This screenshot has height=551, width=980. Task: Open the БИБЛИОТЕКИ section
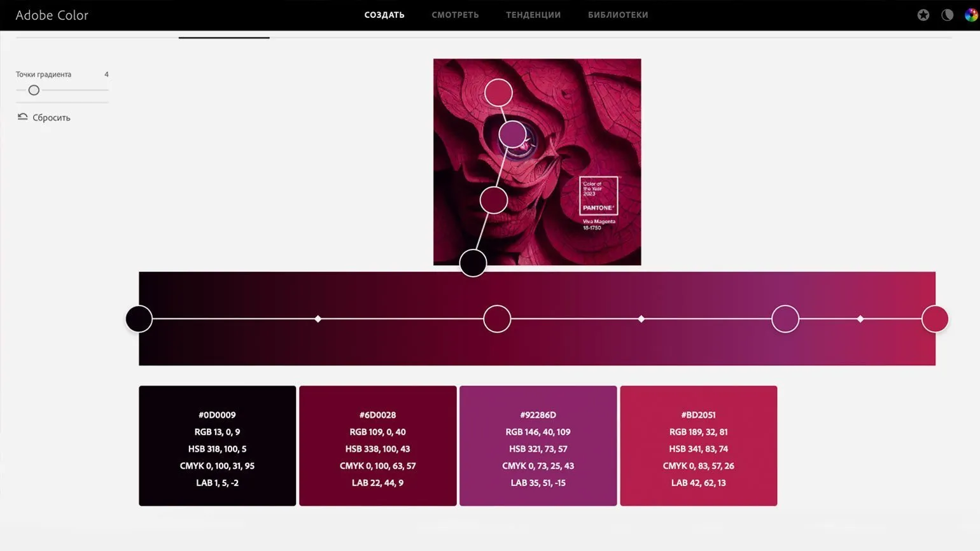(617, 15)
